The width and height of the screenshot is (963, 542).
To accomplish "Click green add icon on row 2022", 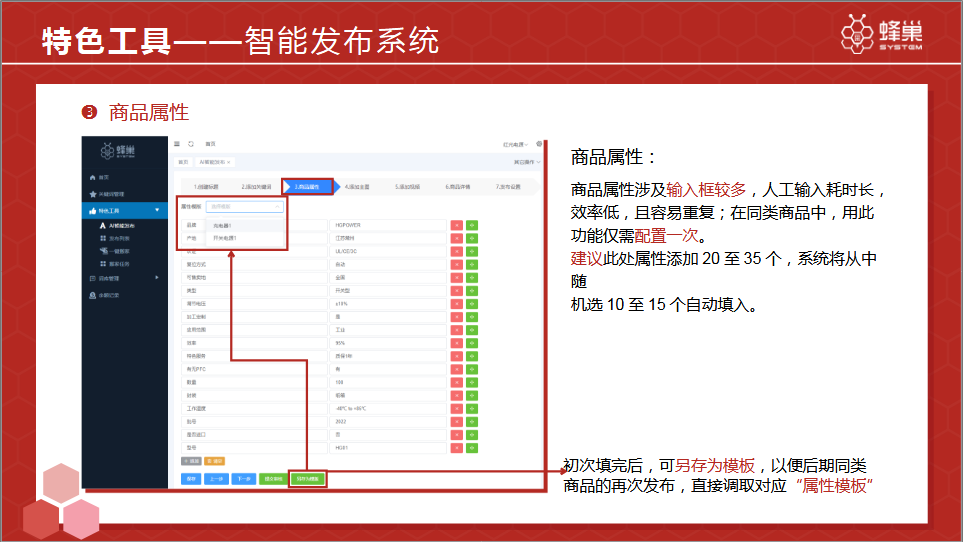I will [x=472, y=422].
